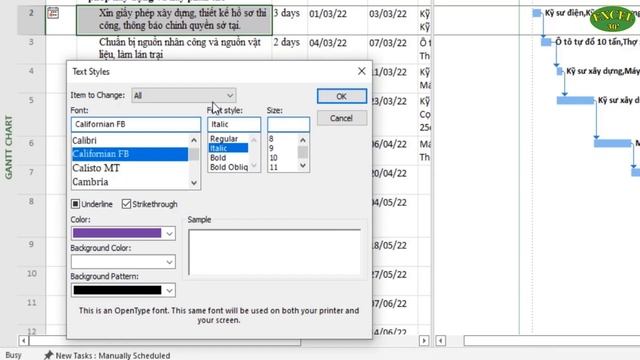
Task: Open the Item to Change dropdown
Action: pos(184,96)
